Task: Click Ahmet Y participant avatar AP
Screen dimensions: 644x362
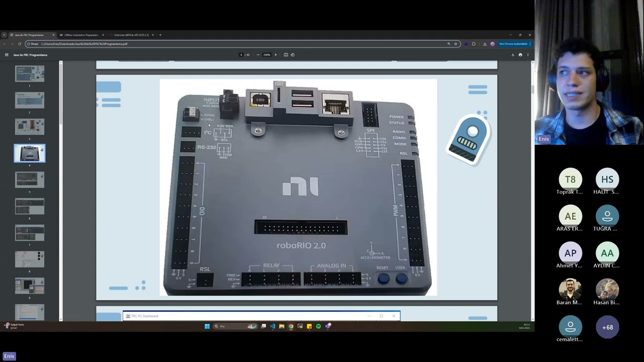Action: 570,253
